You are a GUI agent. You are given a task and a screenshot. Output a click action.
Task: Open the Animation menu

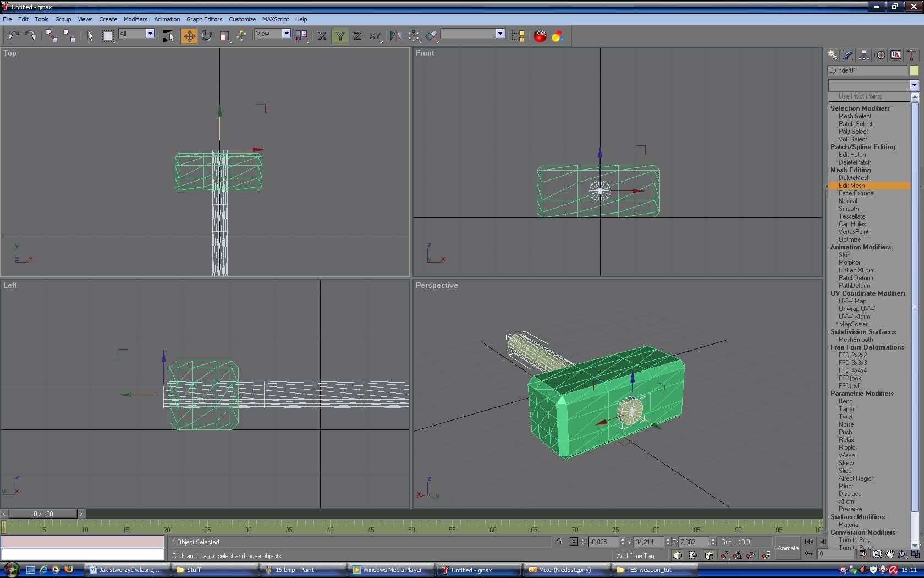pyautogui.click(x=167, y=19)
